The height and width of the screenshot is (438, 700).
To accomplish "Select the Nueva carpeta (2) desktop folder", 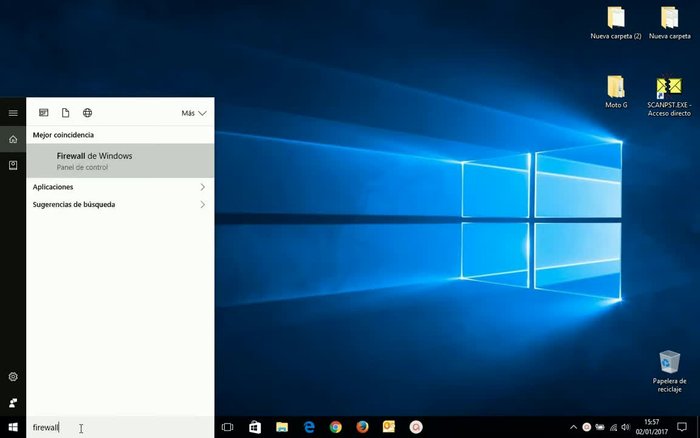I will [x=616, y=23].
